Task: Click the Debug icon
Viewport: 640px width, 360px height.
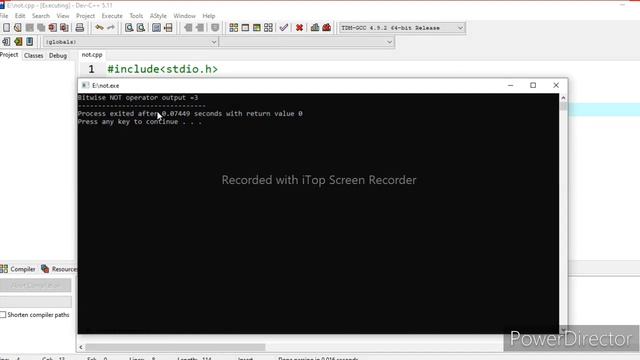Action: coord(327,28)
